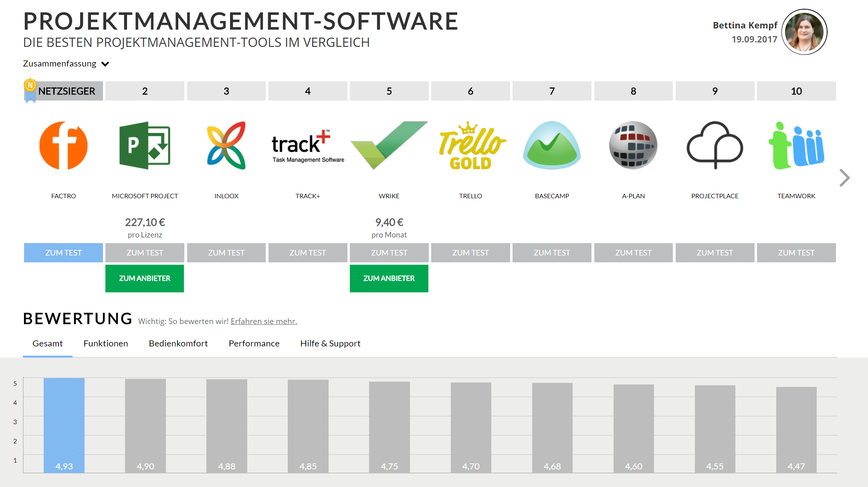Screen dimensions: 868x487
Task: Click the 4,60 rating bar
Action: (x=634, y=429)
